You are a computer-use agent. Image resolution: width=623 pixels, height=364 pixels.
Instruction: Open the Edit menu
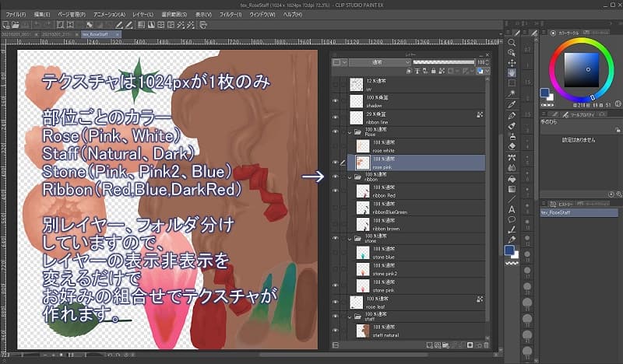pyautogui.click(x=42, y=14)
